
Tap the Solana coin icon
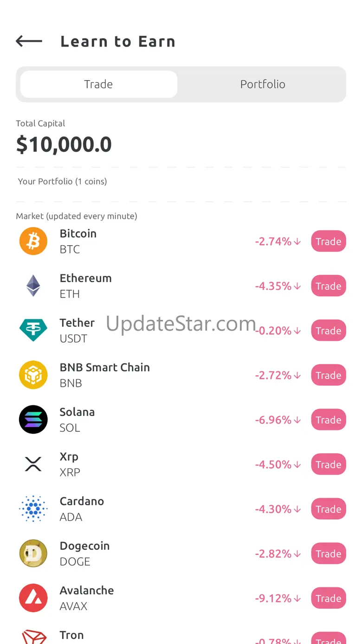point(33,419)
